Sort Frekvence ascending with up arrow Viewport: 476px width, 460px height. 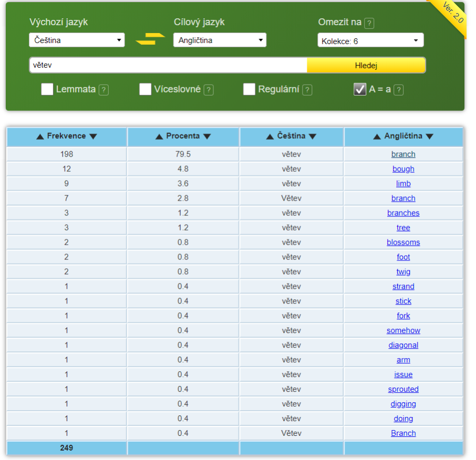point(40,137)
